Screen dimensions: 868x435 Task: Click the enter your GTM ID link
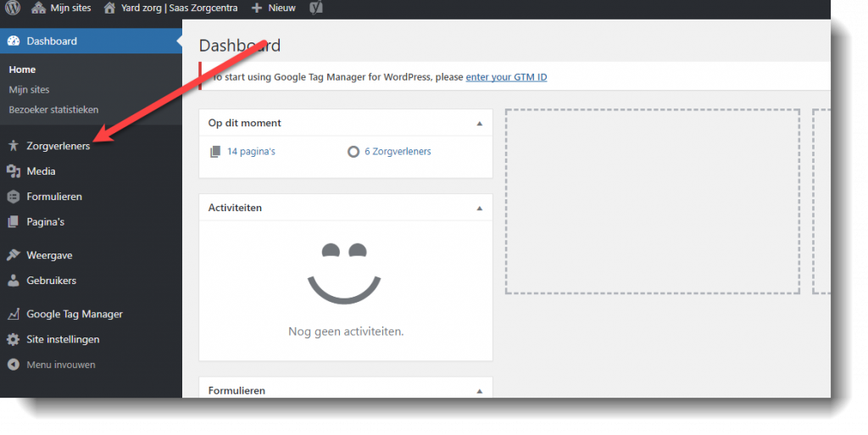(x=506, y=77)
